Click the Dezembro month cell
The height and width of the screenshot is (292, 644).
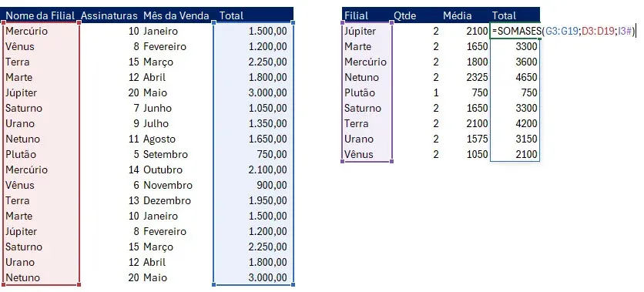(x=166, y=200)
